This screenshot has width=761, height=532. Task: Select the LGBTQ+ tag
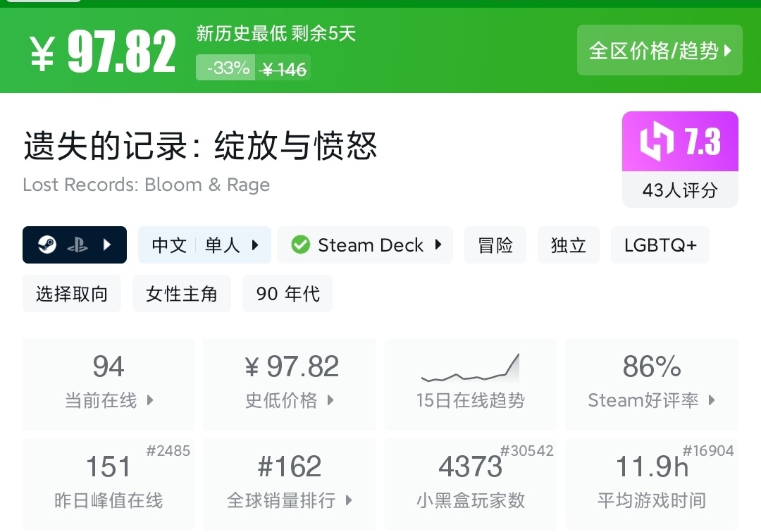tap(660, 245)
